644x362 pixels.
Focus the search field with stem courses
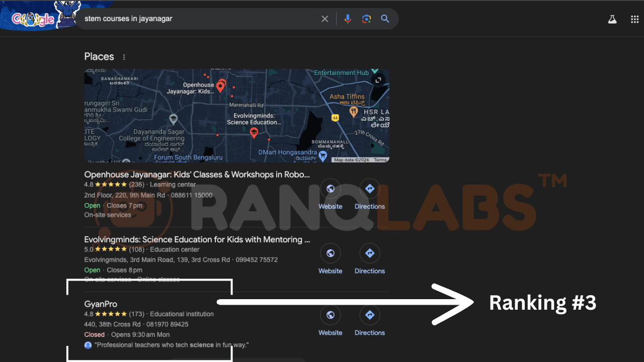click(x=196, y=19)
